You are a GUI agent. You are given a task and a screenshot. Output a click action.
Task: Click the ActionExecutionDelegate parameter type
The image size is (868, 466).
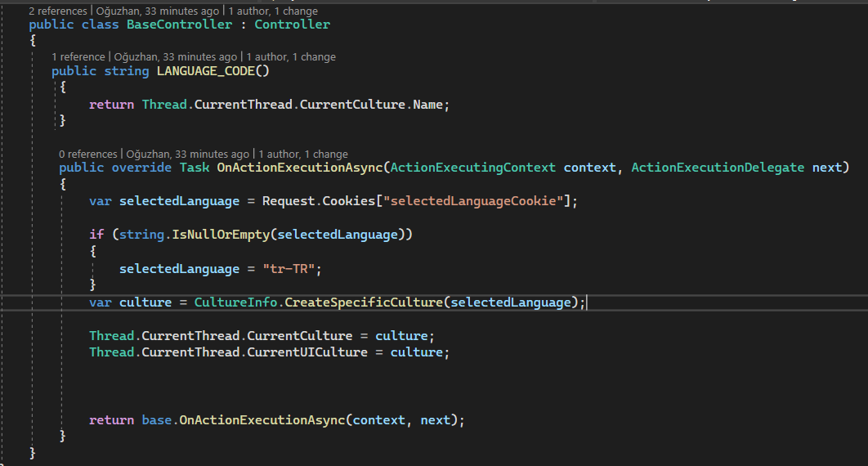[x=718, y=168]
